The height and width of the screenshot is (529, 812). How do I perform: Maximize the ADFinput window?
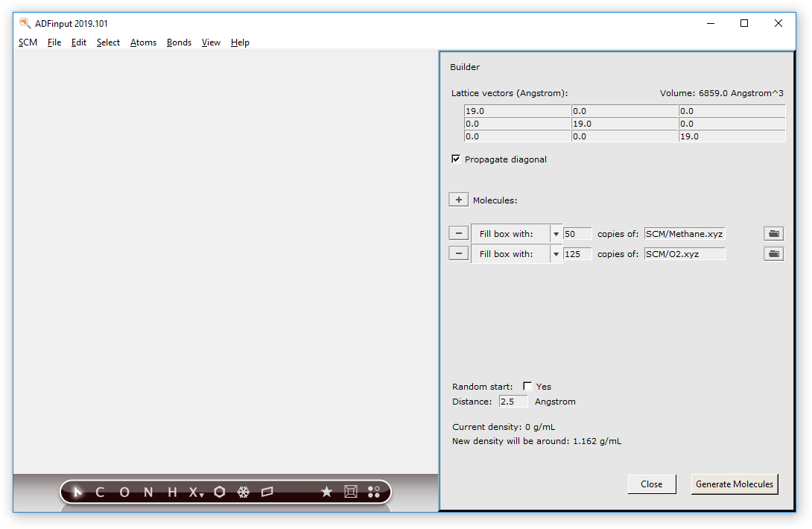[x=744, y=23]
